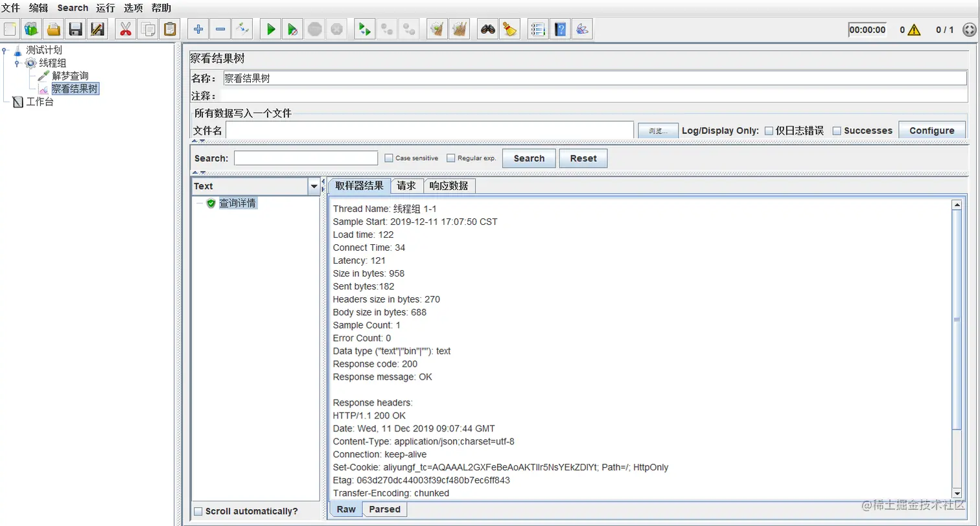Click the Reset Search broom icon
980x526 pixels.
(509, 29)
